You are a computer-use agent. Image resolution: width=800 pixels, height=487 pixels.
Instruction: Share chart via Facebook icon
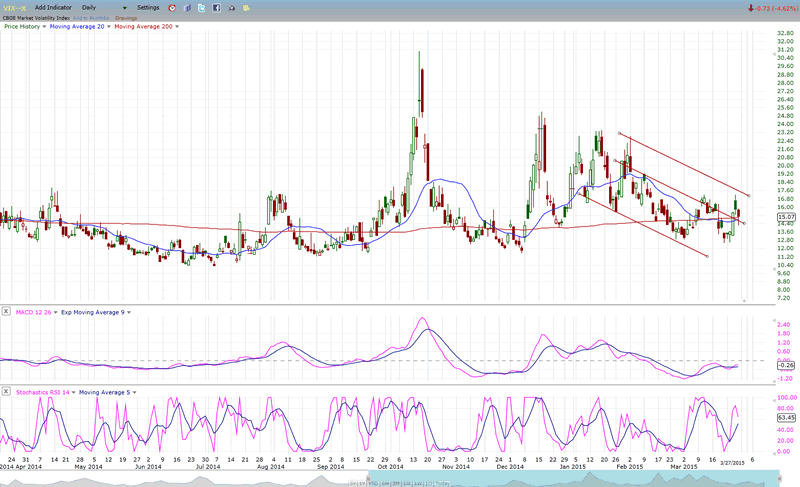[216, 8]
